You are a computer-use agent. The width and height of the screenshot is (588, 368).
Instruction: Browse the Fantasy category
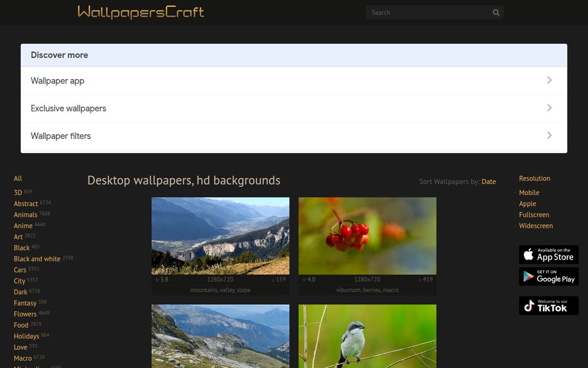coord(25,303)
